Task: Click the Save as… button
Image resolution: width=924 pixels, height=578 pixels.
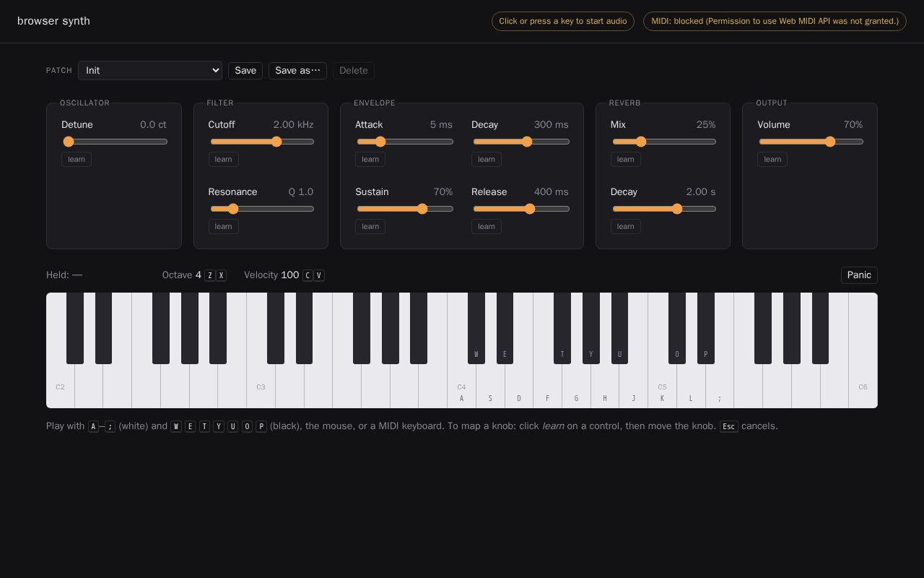Action: pyautogui.click(x=297, y=70)
